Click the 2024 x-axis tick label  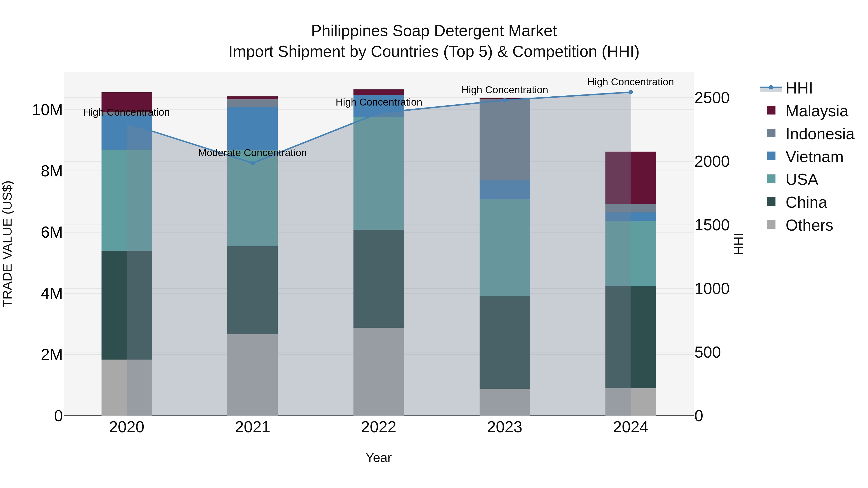point(631,427)
